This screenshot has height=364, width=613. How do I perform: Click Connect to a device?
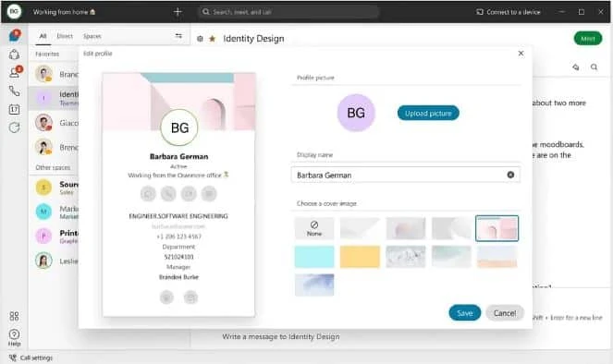(509, 12)
